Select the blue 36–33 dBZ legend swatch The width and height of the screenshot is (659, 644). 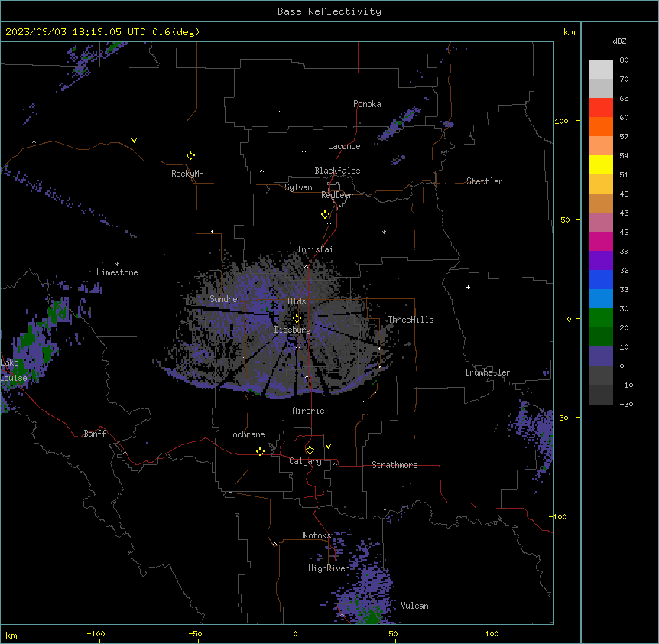[601, 279]
